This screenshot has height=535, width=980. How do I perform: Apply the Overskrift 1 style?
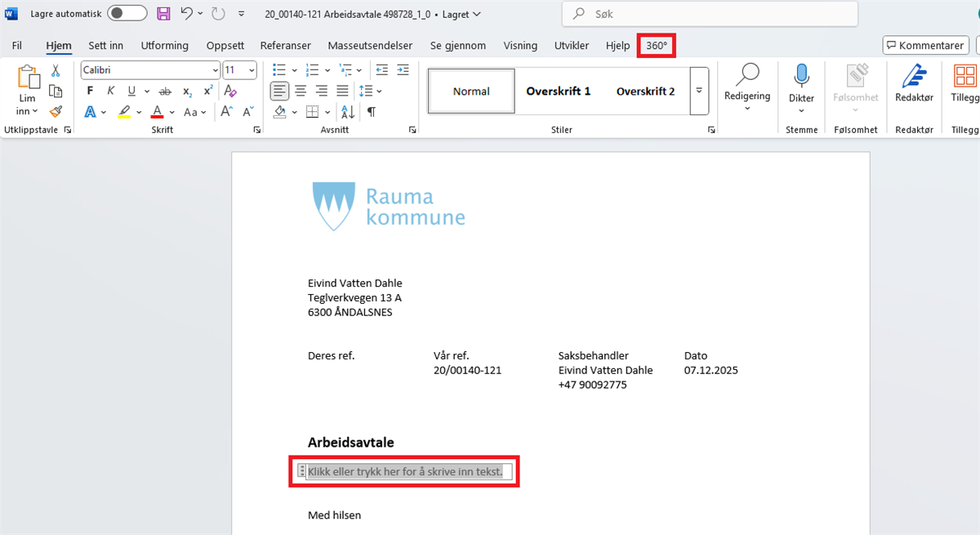pyautogui.click(x=558, y=91)
